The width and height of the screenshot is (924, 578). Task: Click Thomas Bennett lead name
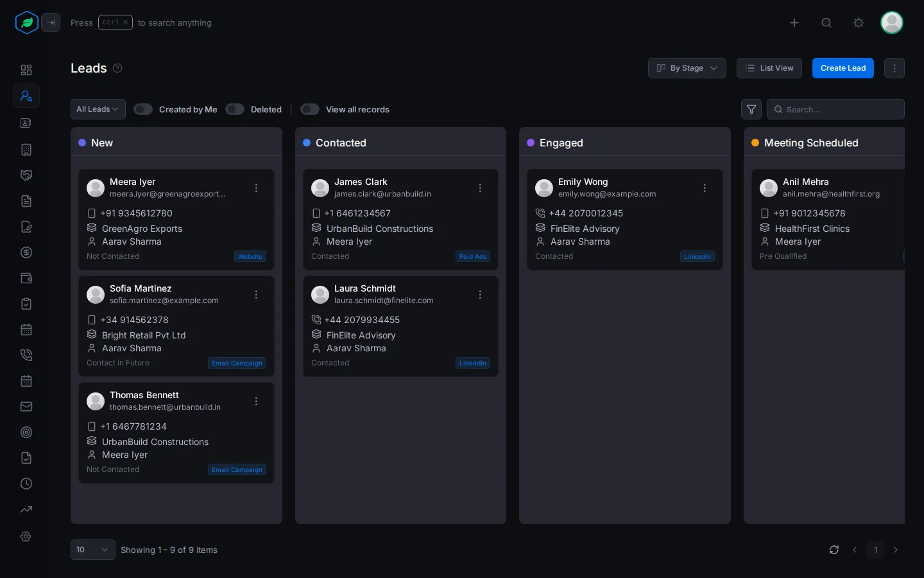tap(144, 395)
